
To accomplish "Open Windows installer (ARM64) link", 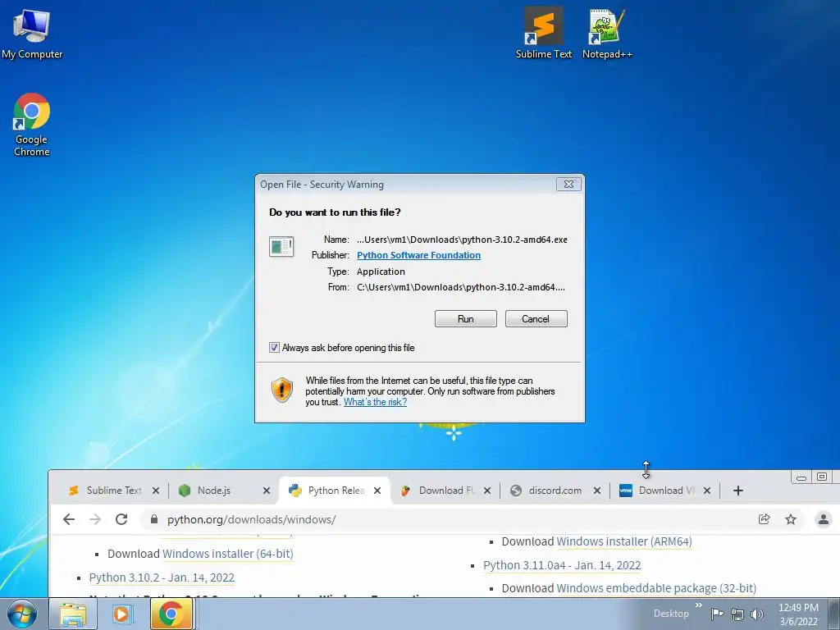I will 624,541.
